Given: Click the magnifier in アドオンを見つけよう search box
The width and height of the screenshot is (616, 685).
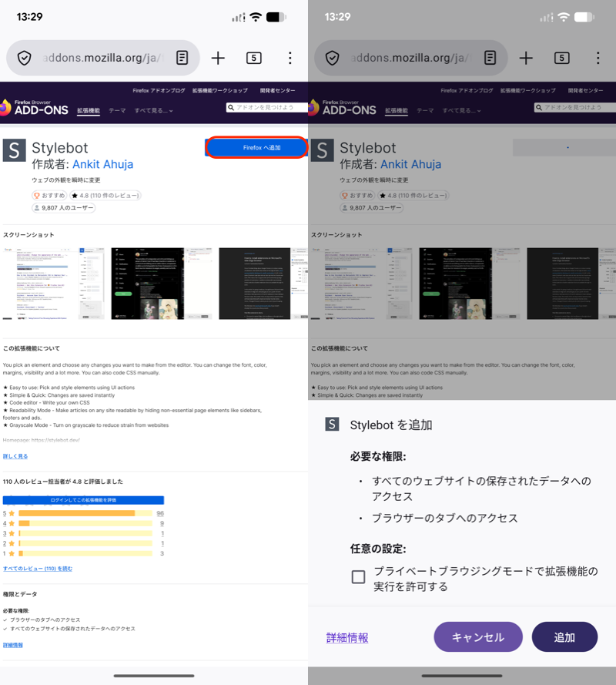Looking at the screenshot, I should coord(232,109).
